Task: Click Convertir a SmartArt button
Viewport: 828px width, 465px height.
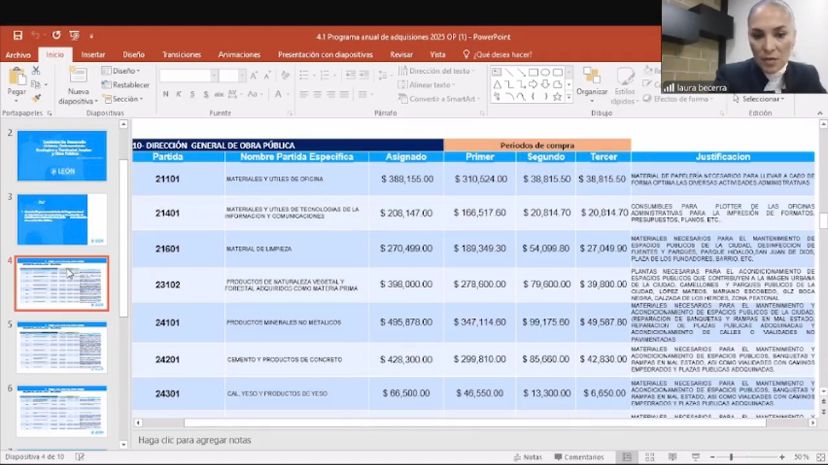Action: point(441,99)
